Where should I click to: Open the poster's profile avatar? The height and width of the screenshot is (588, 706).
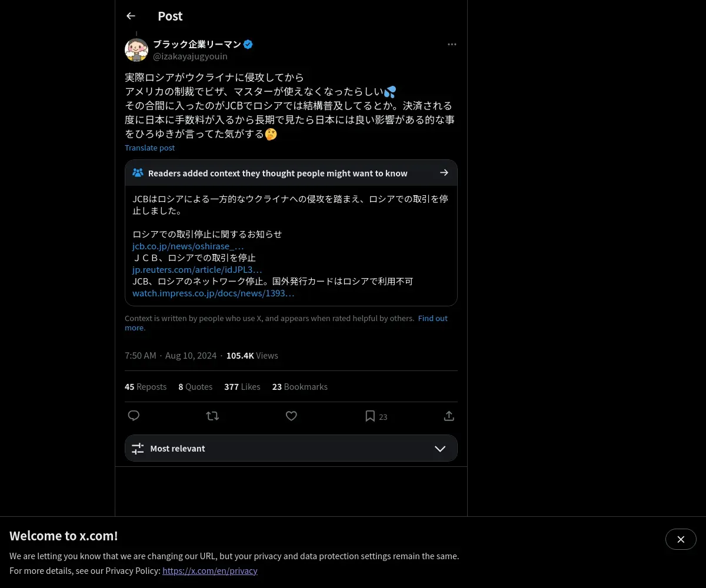coord(136,50)
